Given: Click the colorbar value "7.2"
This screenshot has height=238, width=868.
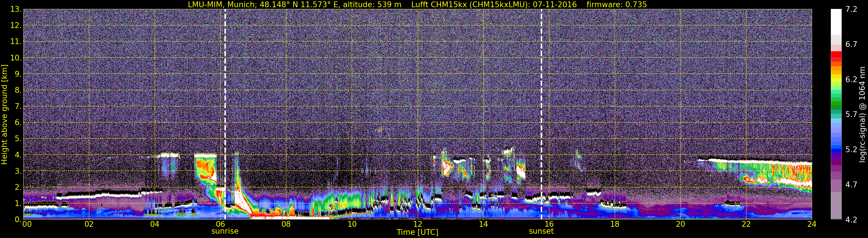Looking at the screenshot, I should pos(851,10).
